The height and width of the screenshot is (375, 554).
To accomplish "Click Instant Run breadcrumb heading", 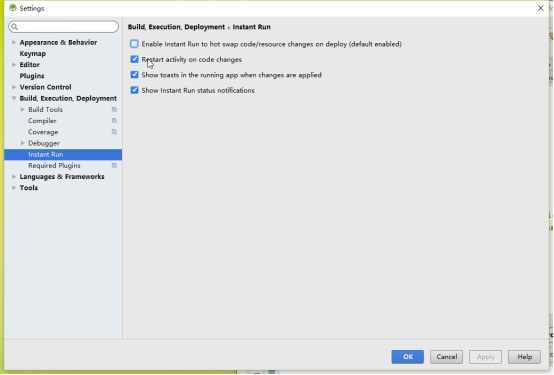I will 251,27.
